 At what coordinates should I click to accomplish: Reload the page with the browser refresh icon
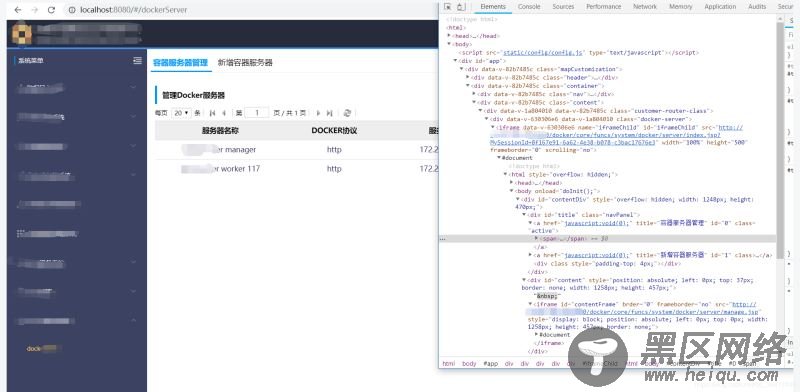point(51,10)
